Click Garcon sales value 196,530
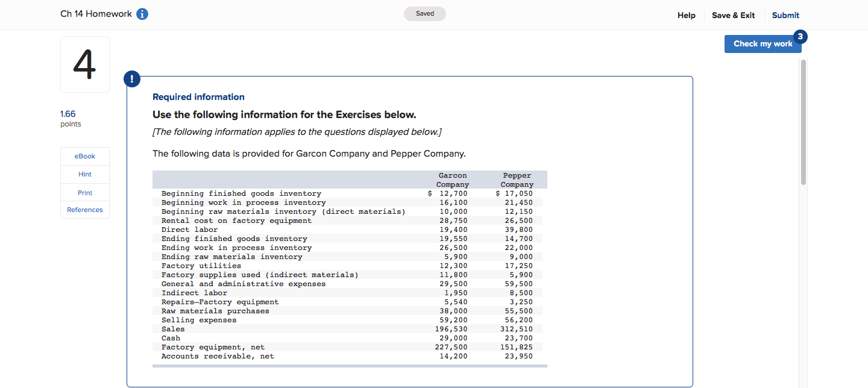Viewport: 868px width, 388px height. 451,329
